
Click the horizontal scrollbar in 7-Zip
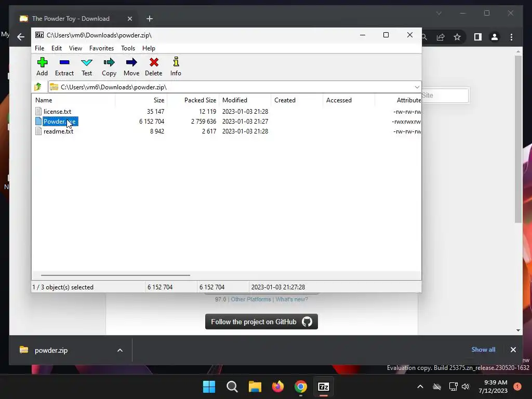point(115,275)
